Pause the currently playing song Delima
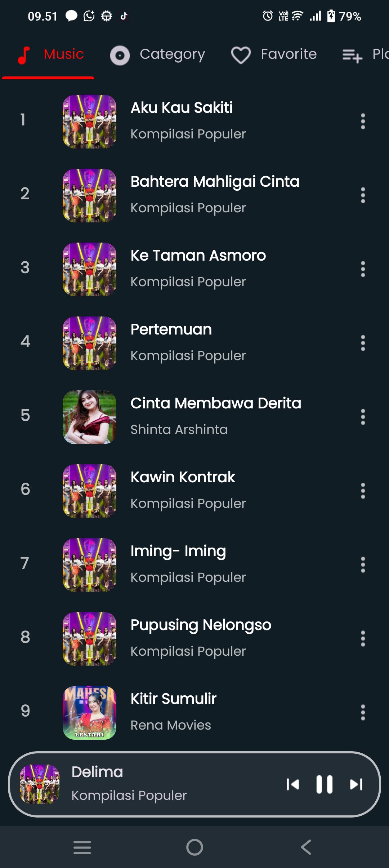 324,784
